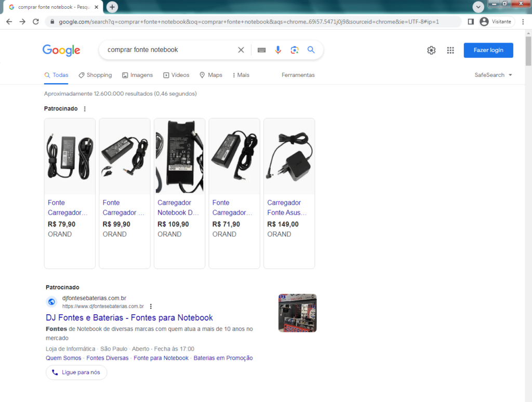
Task: Open the R$ 99,90 charger product image
Action: click(x=125, y=156)
